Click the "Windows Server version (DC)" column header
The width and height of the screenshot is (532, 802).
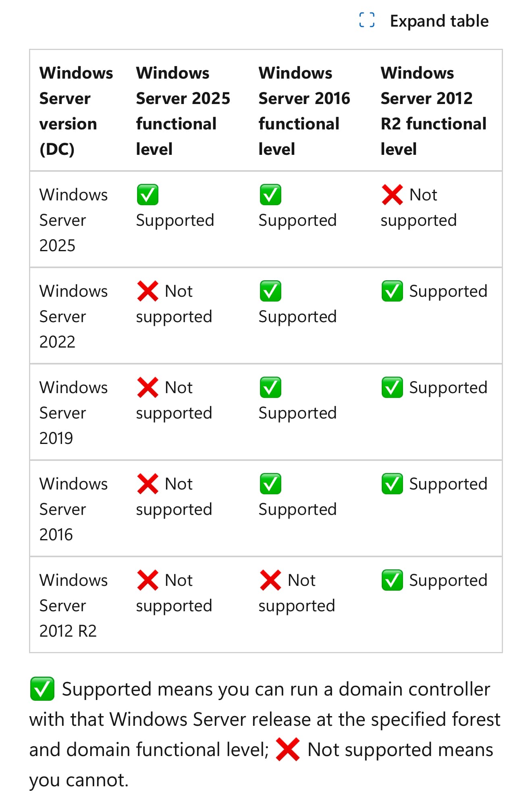point(76,111)
